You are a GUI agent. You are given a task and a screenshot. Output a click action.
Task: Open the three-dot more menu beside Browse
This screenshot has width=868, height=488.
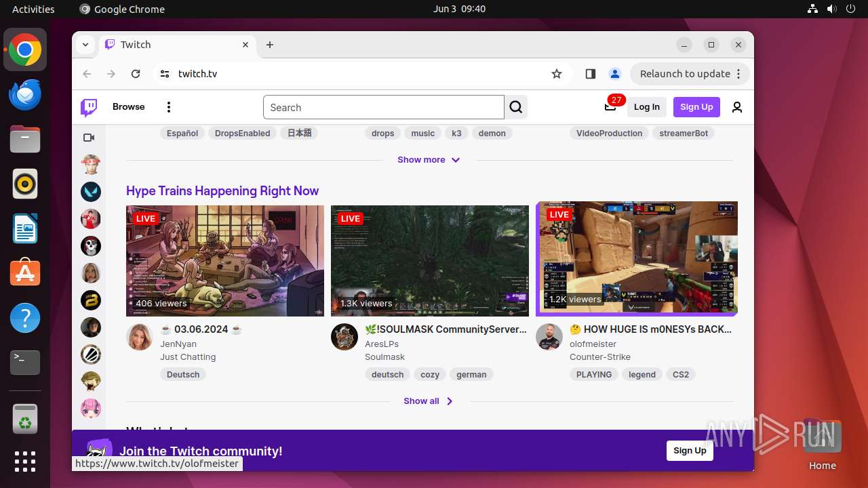(x=169, y=107)
